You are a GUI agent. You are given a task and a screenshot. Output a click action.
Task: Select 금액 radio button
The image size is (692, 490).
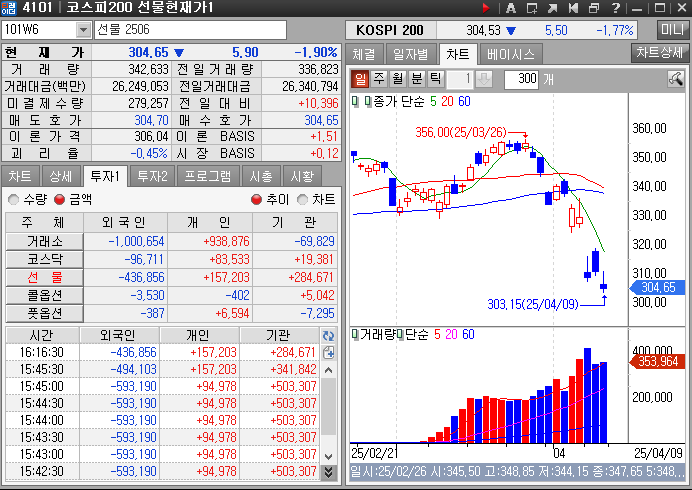point(59,200)
